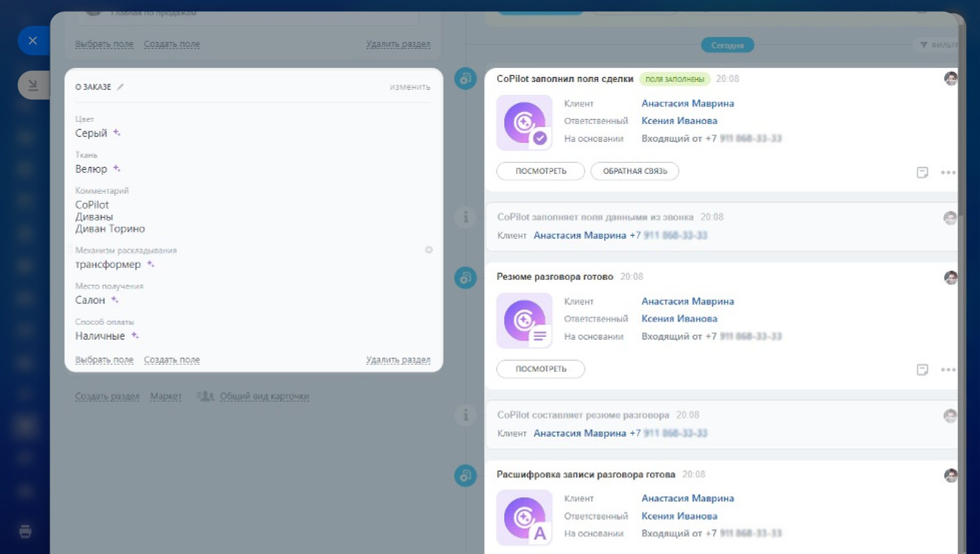This screenshot has height=554, width=980.
Task: Close the deal card slider
Action: click(33, 41)
